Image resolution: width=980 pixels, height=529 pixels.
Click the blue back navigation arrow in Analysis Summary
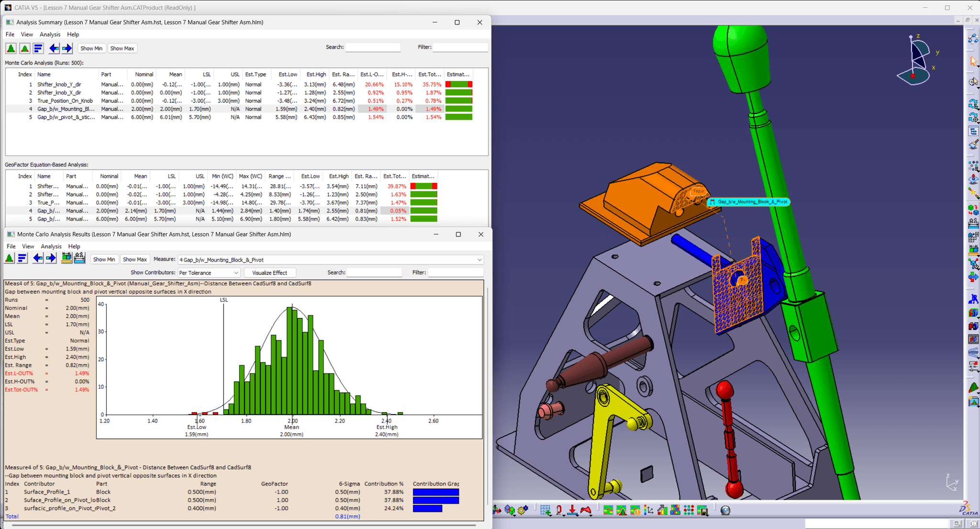coord(54,48)
